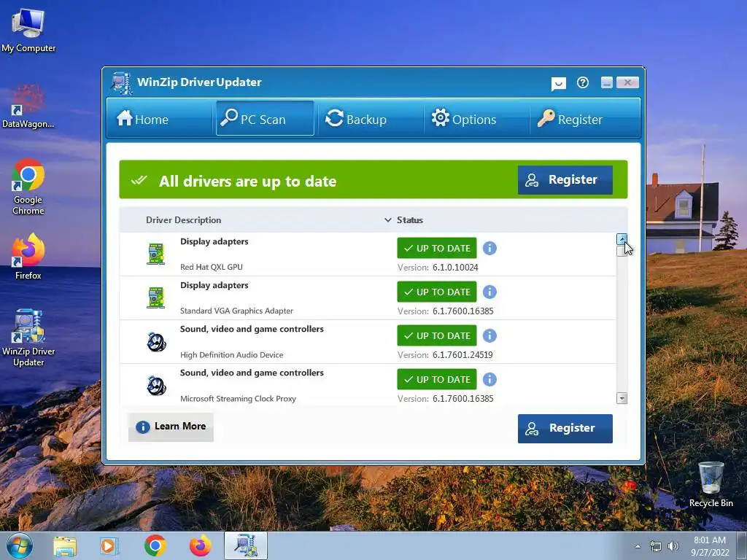Click the double checkmark in the green banner
Screen dimensions: 747x560
coord(139,180)
